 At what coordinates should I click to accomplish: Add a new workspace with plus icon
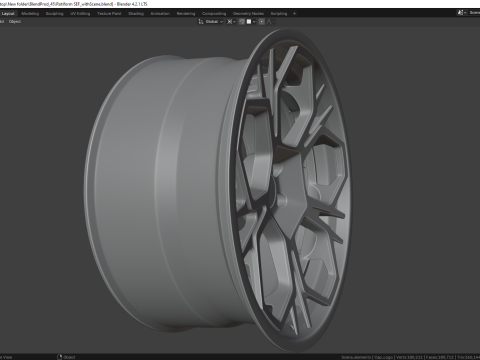294,14
